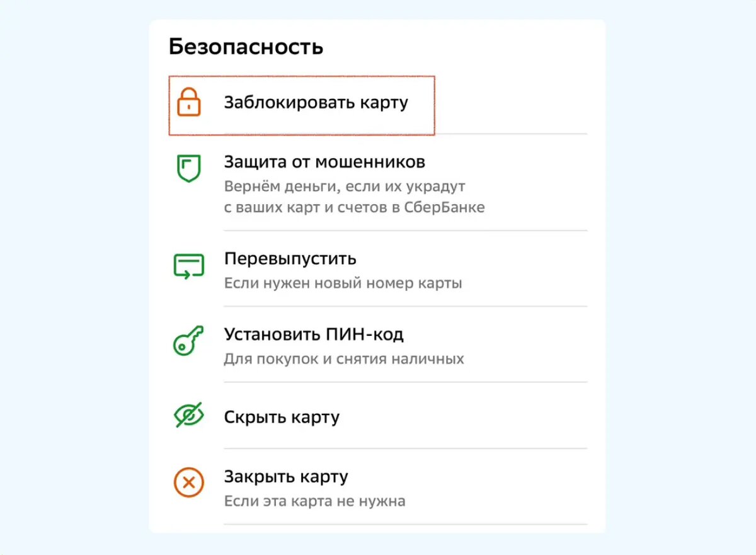
Task: Click the highlighted block card row
Action: (301, 104)
